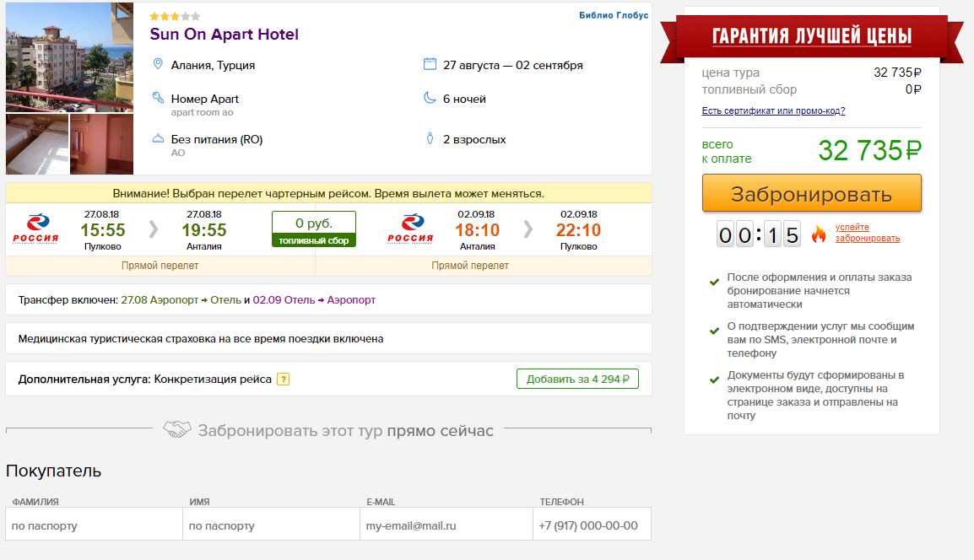Click the calendar icon next to travel dates
The height and width of the screenshot is (560, 974).
coord(430,64)
